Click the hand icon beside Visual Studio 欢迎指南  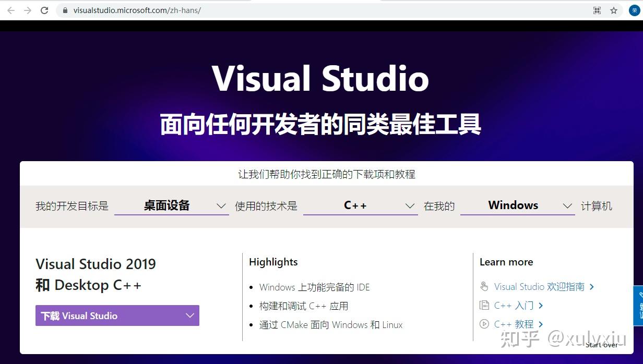coord(484,286)
